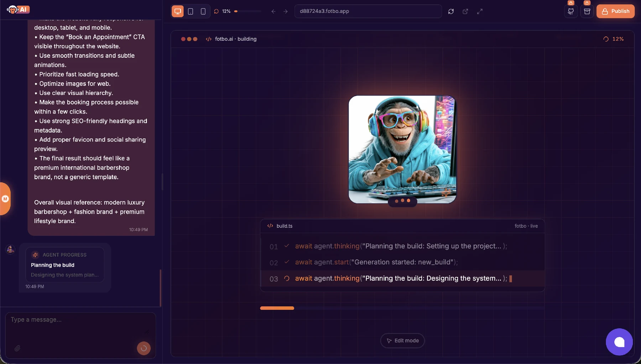Screen dimensions: 641x364
Task: Click the code icon beside fotbo.ai building
Action: click(209, 39)
